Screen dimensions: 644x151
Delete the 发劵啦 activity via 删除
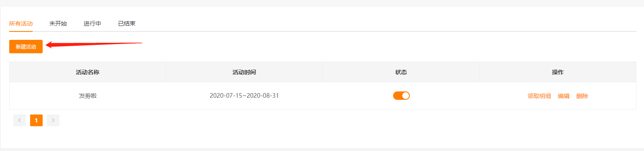(x=582, y=96)
